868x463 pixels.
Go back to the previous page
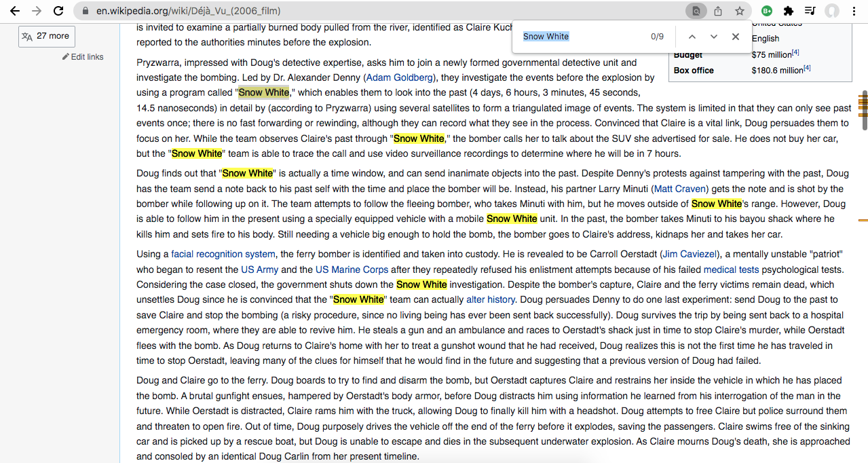pos(15,11)
